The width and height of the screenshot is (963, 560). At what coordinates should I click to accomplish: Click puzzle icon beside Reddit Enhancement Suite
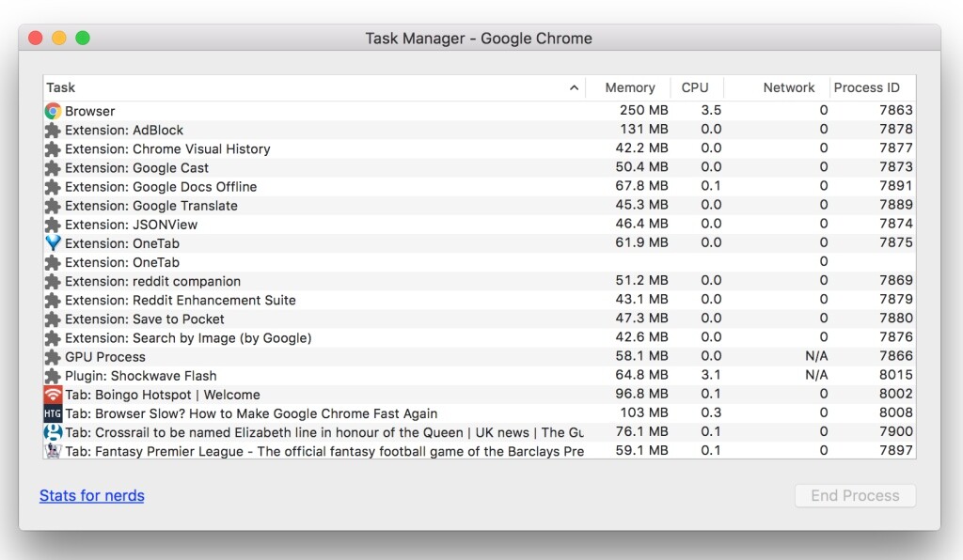[53, 300]
